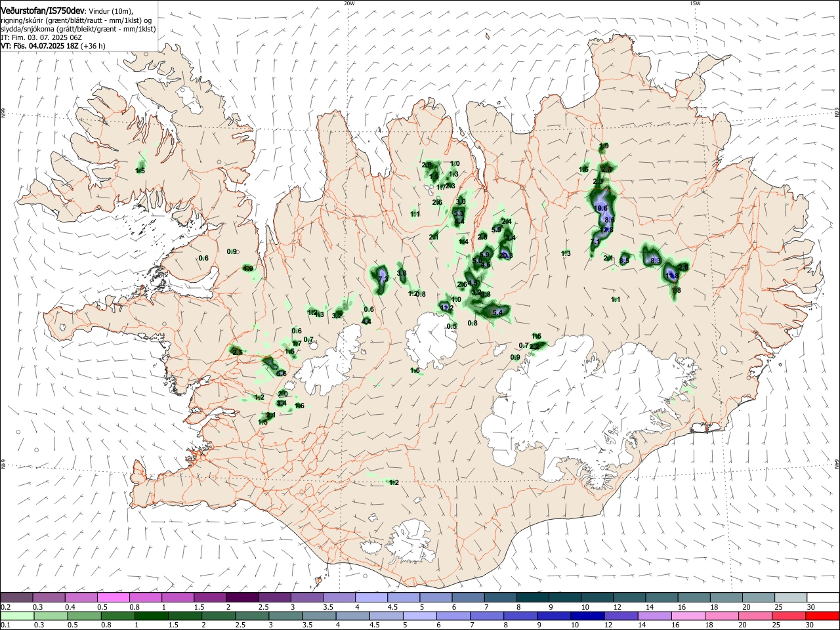Screen dimensions: 840x630
Task: Click the 3.2 precipitation value on the map
Action: coord(337,316)
